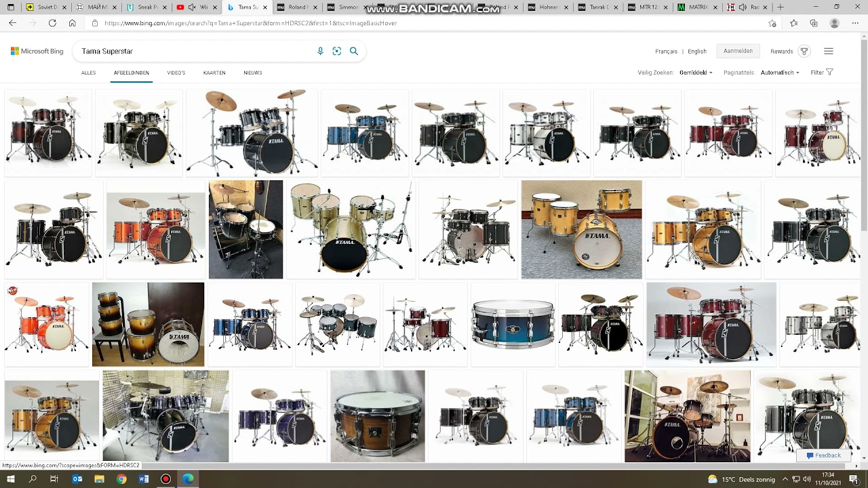
Task: Open the Favorites list icon
Action: pyautogui.click(x=793, y=23)
